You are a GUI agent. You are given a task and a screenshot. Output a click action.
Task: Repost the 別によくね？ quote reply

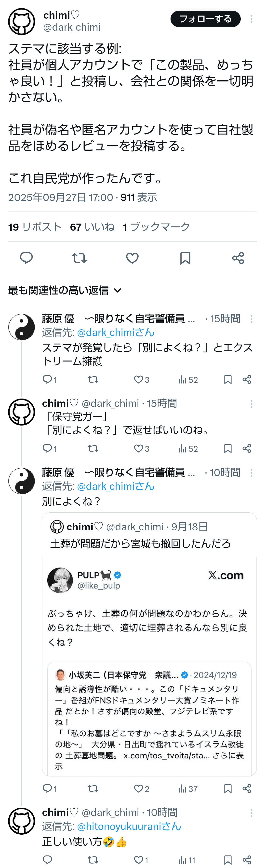coord(93,788)
